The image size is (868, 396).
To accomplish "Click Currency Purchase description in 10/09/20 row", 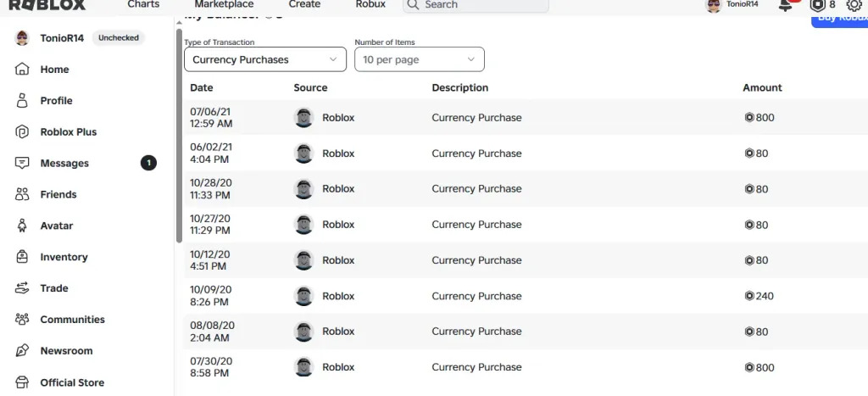I will click(x=476, y=296).
